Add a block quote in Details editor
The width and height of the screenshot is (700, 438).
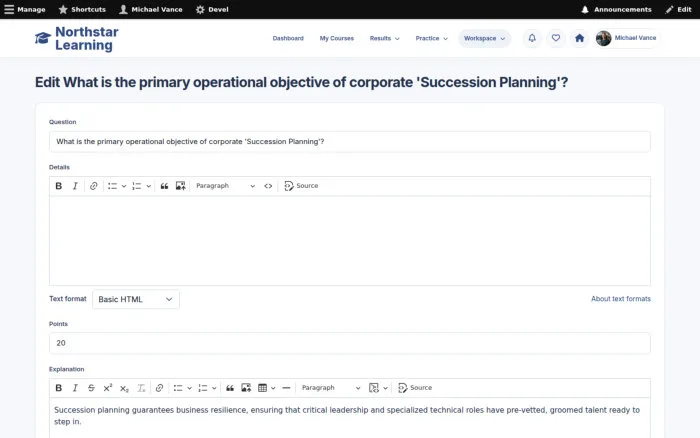(x=164, y=186)
